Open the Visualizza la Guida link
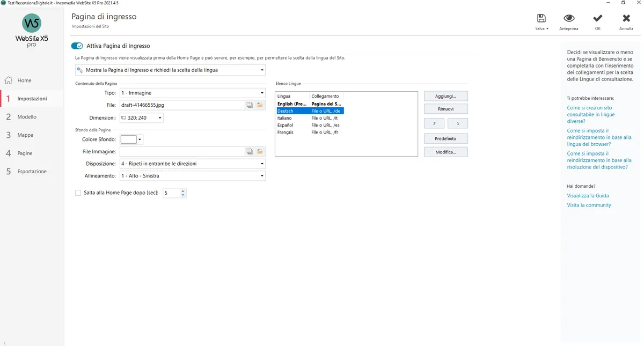644x346 pixels. click(x=588, y=196)
